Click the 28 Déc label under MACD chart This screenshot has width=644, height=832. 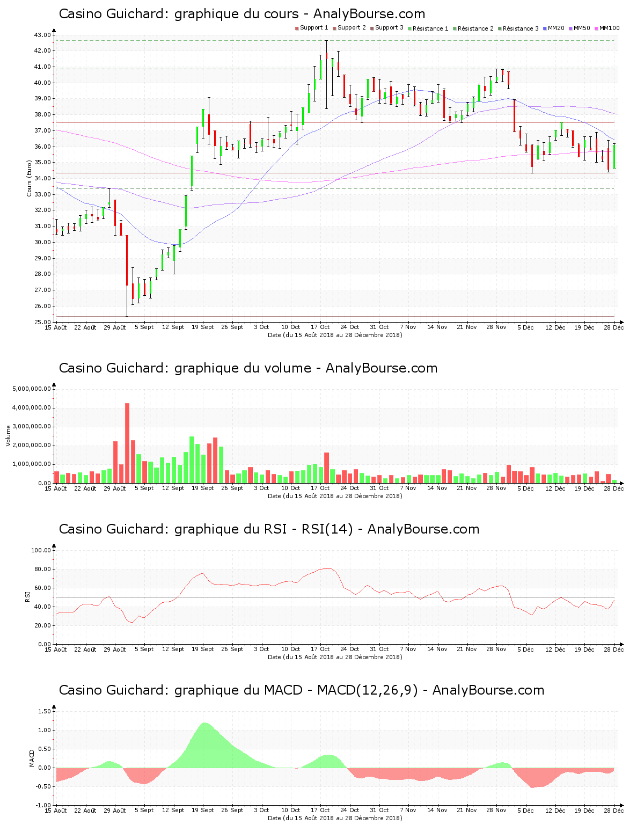click(x=614, y=810)
